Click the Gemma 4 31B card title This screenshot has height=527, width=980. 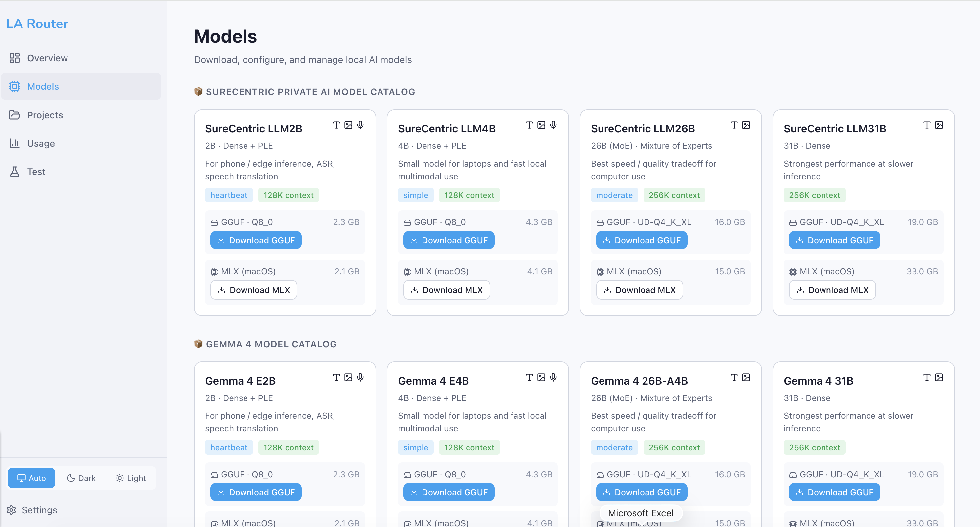point(819,381)
